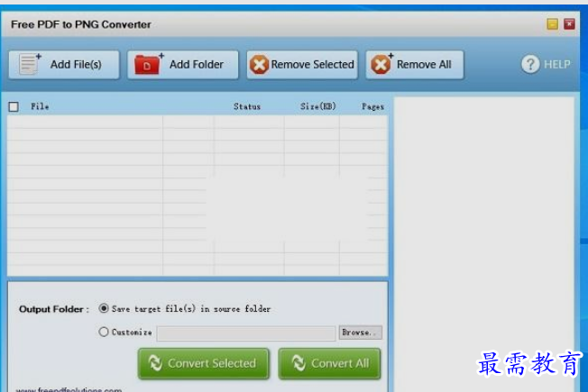Click the HELP text label

(x=557, y=65)
